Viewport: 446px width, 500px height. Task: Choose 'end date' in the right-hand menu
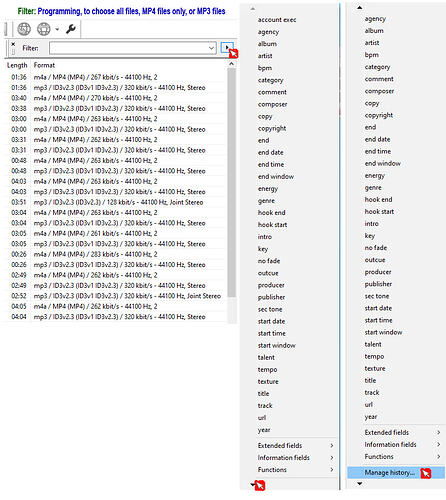pyautogui.click(x=377, y=139)
